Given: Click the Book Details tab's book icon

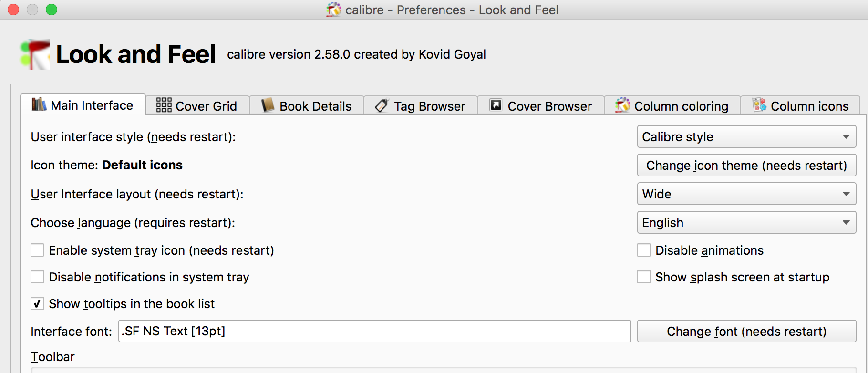Looking at the screenshot, I should (x=268, y=105).
